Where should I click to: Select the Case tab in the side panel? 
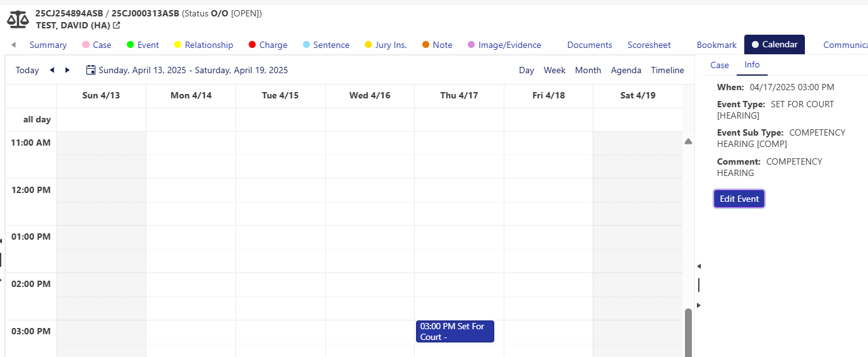(719, 65)
